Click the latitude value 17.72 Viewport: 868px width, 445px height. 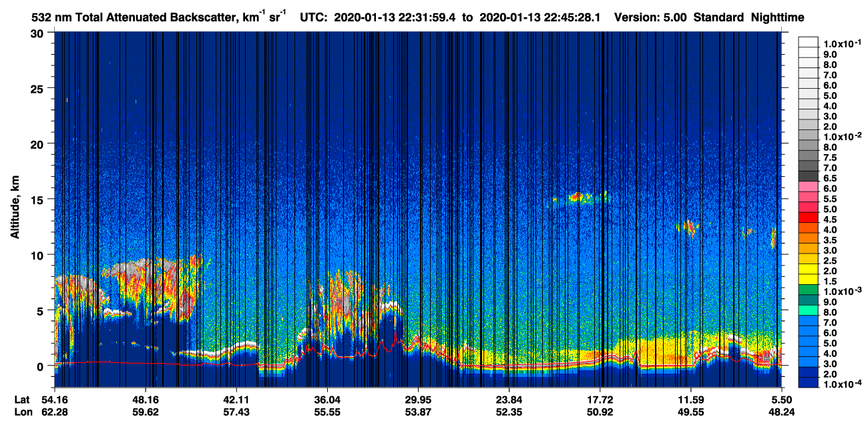coord(600,400)
